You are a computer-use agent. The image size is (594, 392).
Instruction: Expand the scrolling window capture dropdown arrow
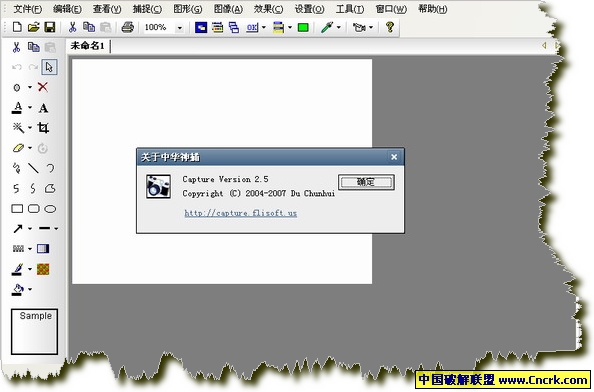(290, 27)
